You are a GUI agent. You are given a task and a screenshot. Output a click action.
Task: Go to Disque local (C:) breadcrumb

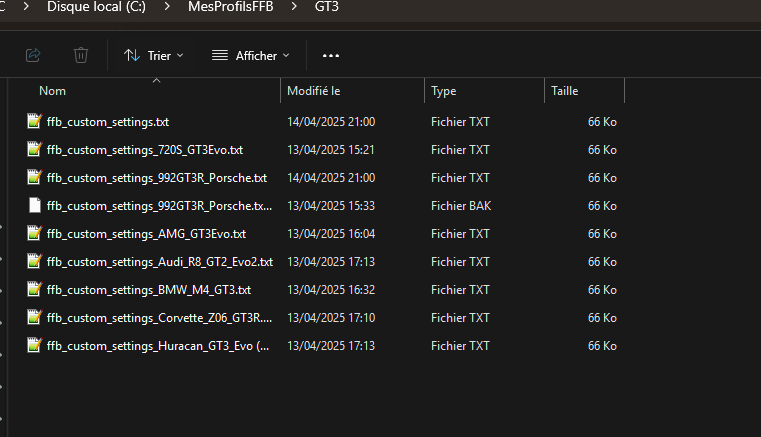(96, 7)
